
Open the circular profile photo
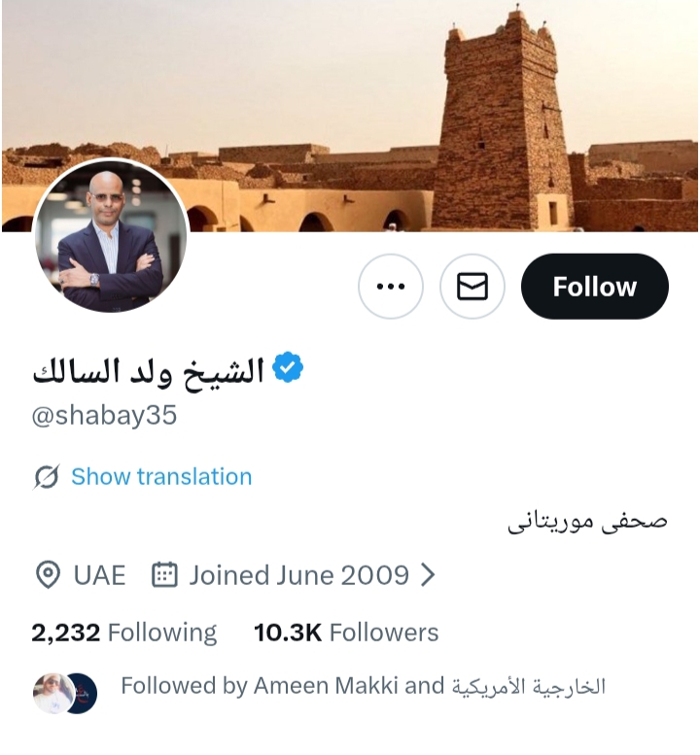110,236
